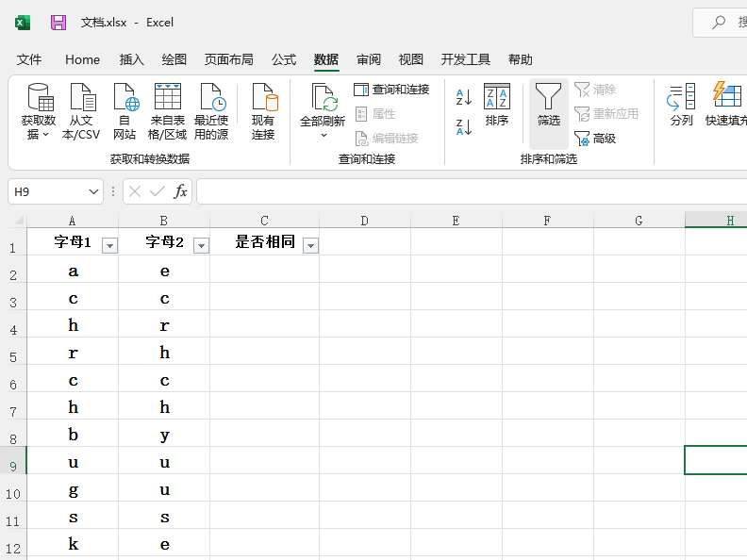The width and height of the screenshot is (747, 560).
Task: Click the search magnifier in title bar
Action: (719, 22)
